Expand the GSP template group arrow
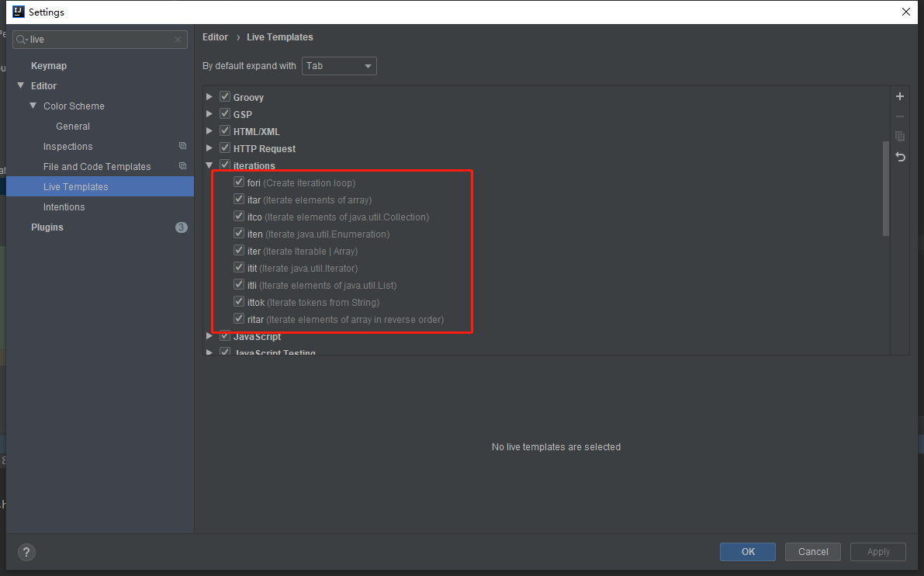Image resolution: width=924 pixels, height=576 pixels. [x=209, y=114]
